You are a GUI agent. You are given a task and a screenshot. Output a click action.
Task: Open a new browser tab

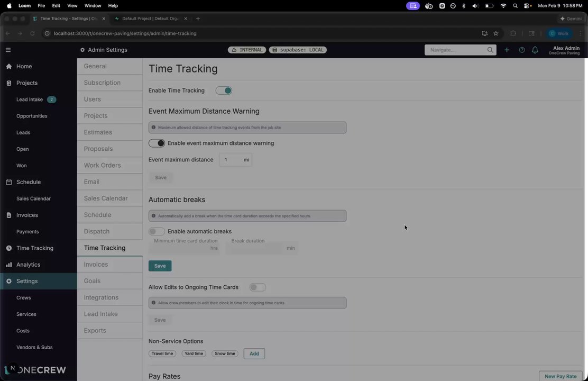point(198,19)
